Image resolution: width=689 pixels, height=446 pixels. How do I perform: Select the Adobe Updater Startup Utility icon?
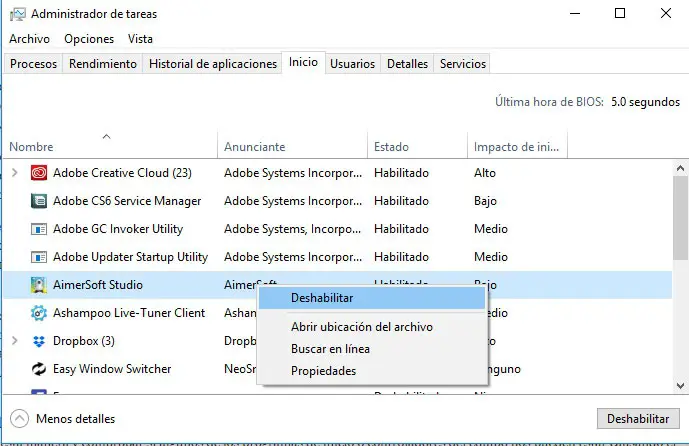point(39,257)
